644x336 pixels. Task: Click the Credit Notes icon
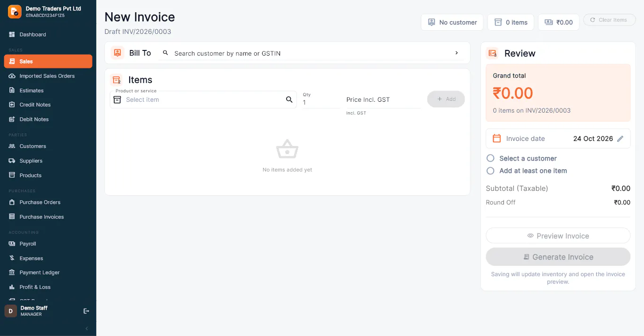pyautogui.click(x=12, y=105)
